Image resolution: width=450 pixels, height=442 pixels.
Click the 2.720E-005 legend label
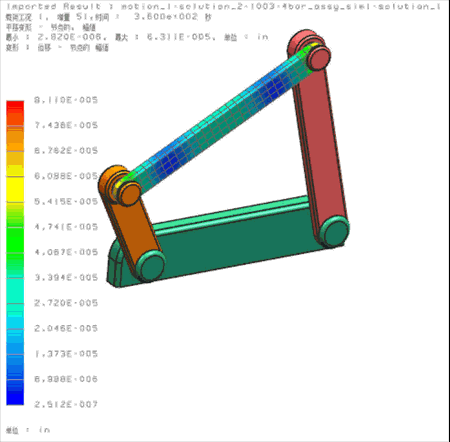coord(66,303)
